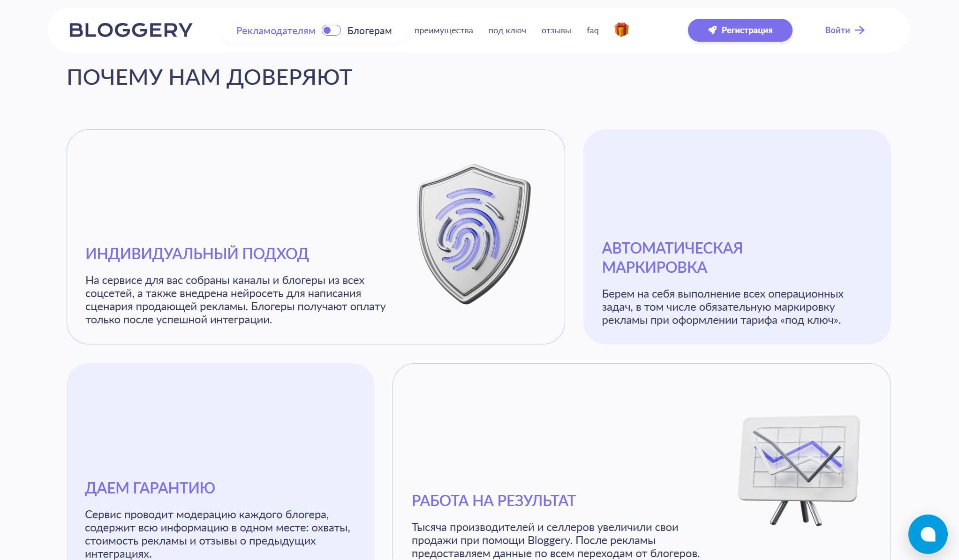This screenshot has width=959, height=560.
Task: Click the Войти login link
Action: coord(837,30)
